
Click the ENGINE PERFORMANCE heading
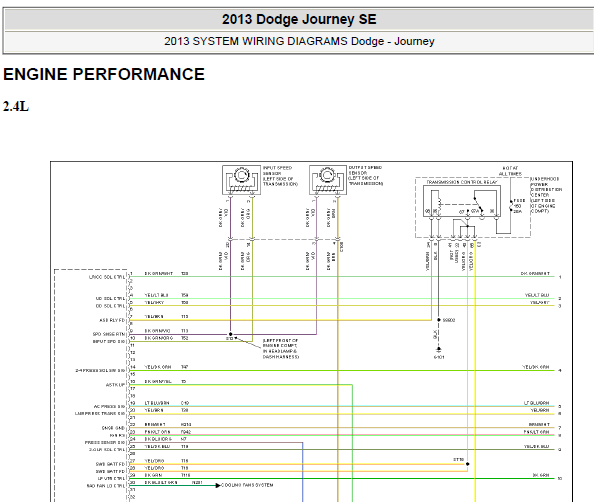104,74
